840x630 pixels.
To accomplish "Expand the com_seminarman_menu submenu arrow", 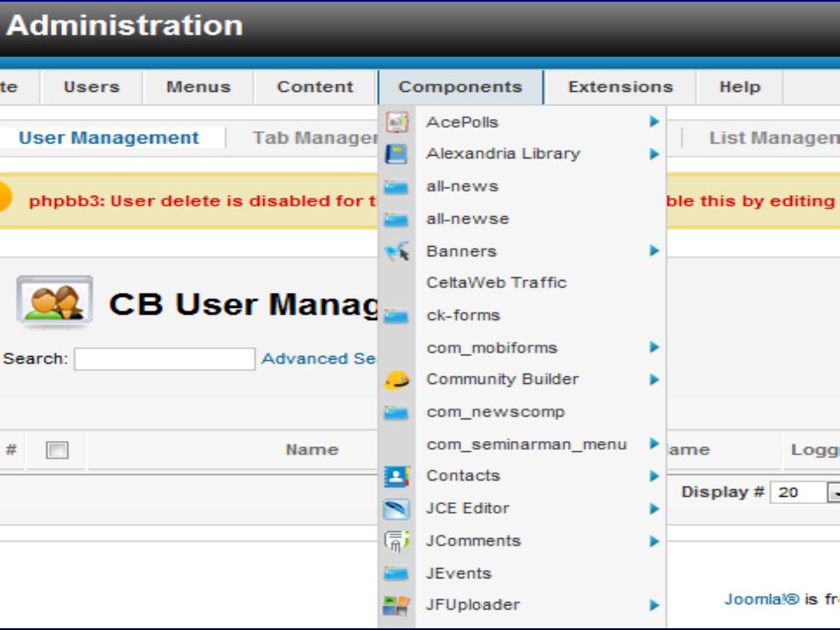I will click(x=654, y=444).
